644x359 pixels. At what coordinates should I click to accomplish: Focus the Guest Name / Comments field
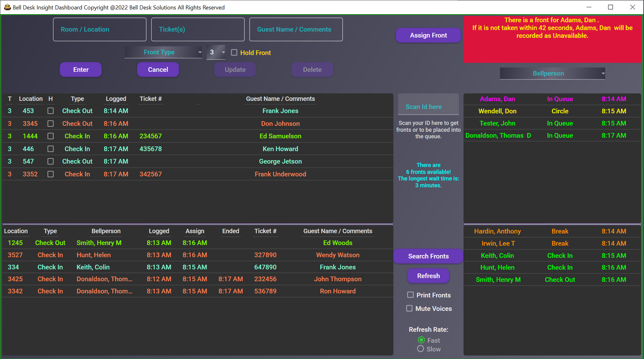(x=296, y=29)
